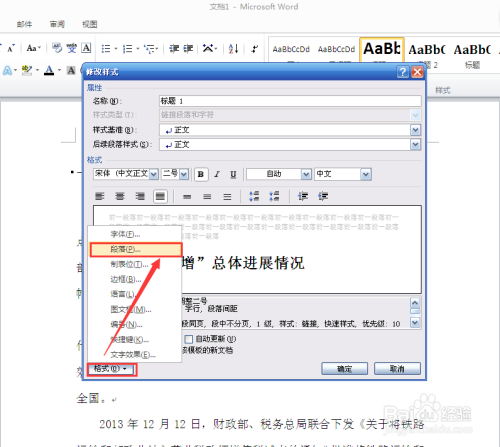Click the text effects glowing A icon
Viewport: 500px width, 447px height.
pyautogui.click(x=7, y=70)
